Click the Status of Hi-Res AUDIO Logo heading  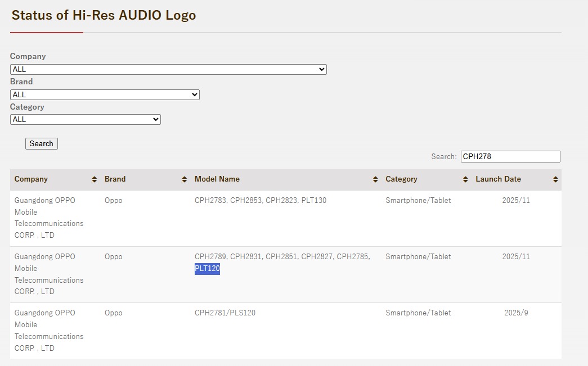coord(104,15)
